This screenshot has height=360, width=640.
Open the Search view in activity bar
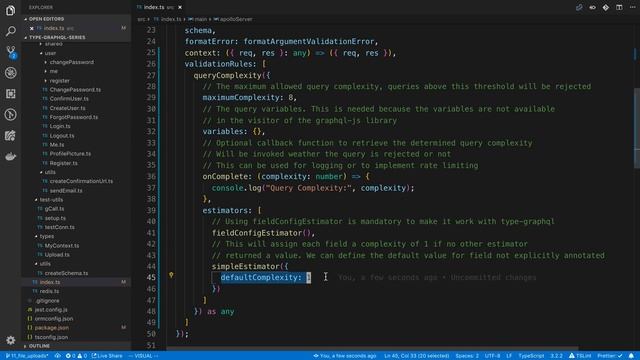11,31
